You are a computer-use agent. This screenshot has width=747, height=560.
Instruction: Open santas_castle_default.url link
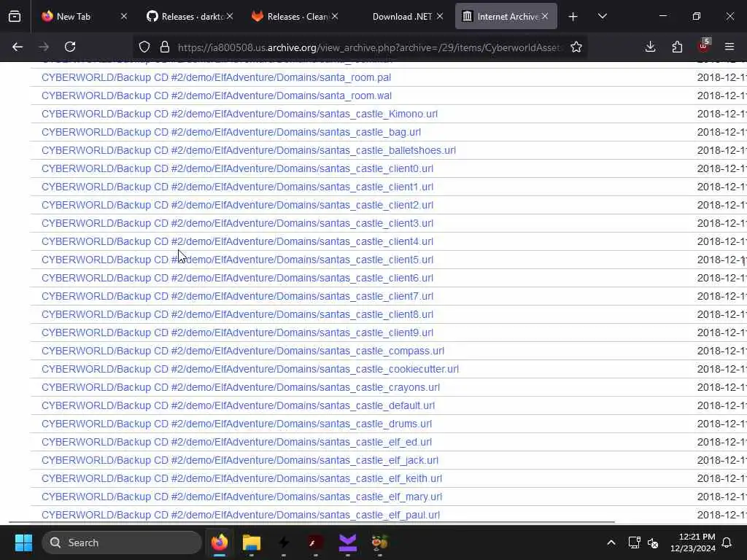coord(239,405)
